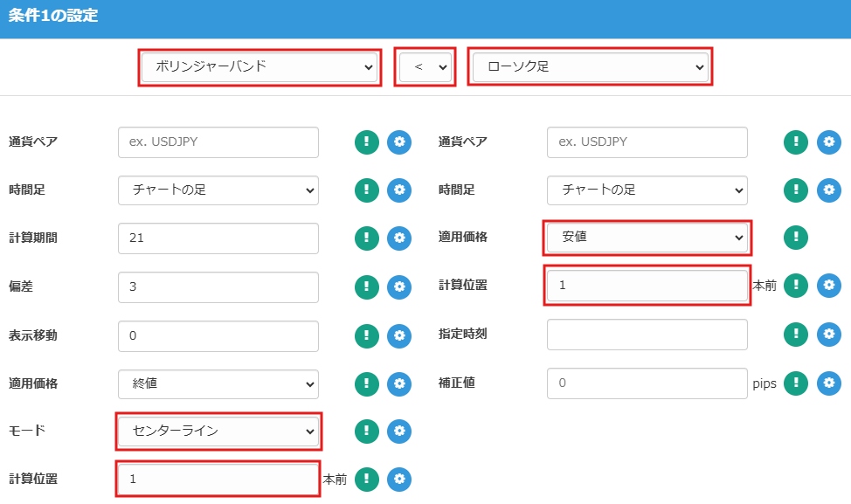
Task: Open the gear icon for 補正値
Action: pos(828,383)
